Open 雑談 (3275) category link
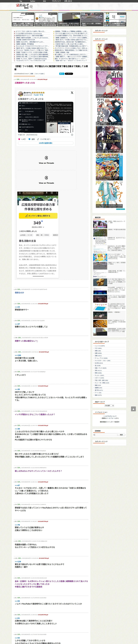 (x=98, y=395)
